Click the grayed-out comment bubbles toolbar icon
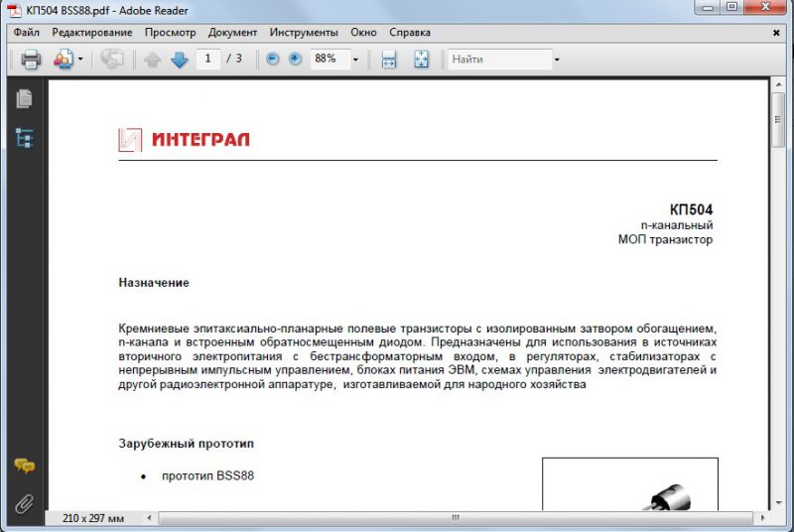 tap(111, 60)
